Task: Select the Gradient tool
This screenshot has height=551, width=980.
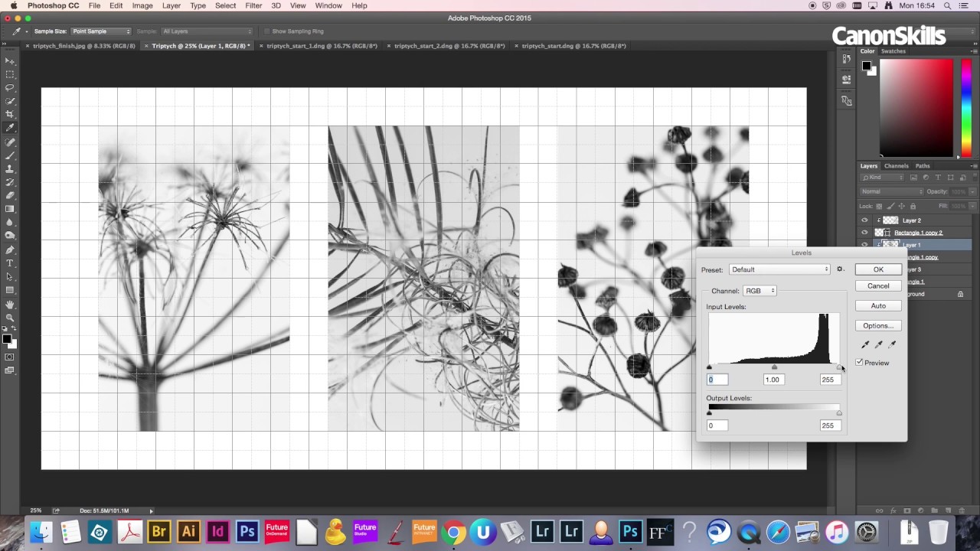Action: pyautogui.click(x=10, y=209)
